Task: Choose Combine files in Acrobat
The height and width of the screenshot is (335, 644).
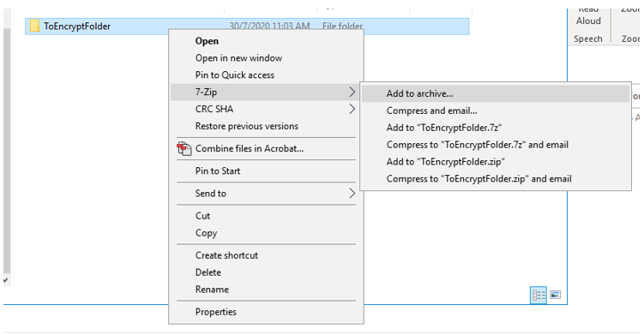Action: (x=266, y=148)
